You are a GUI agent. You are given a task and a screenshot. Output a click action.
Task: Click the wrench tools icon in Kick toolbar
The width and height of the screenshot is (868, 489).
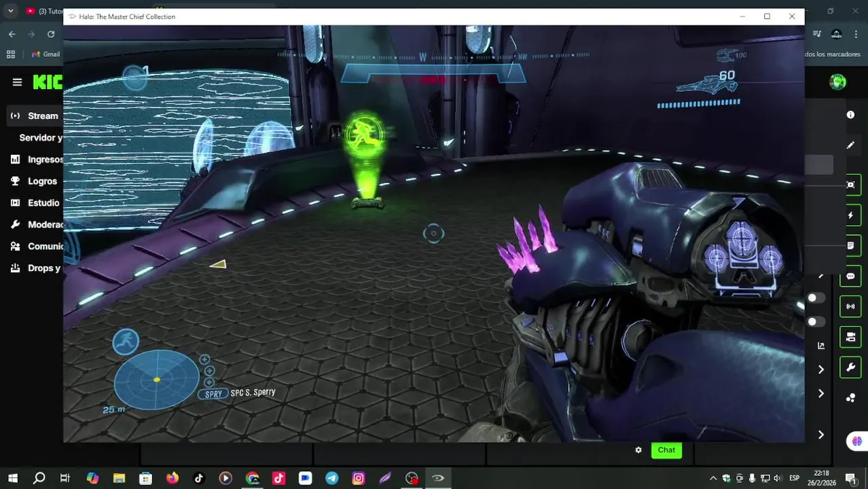coord(850,367)
